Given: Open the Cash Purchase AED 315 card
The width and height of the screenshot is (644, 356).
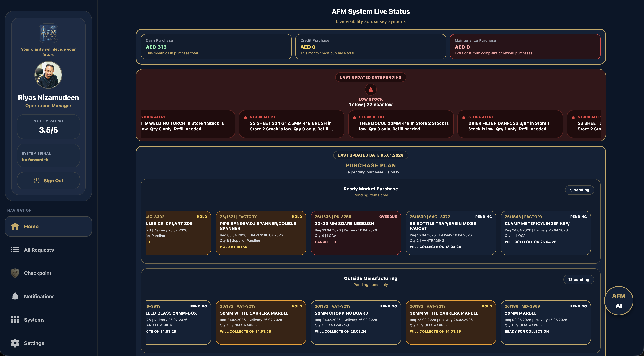Looking at the screenshot, I should coord(216,47).
